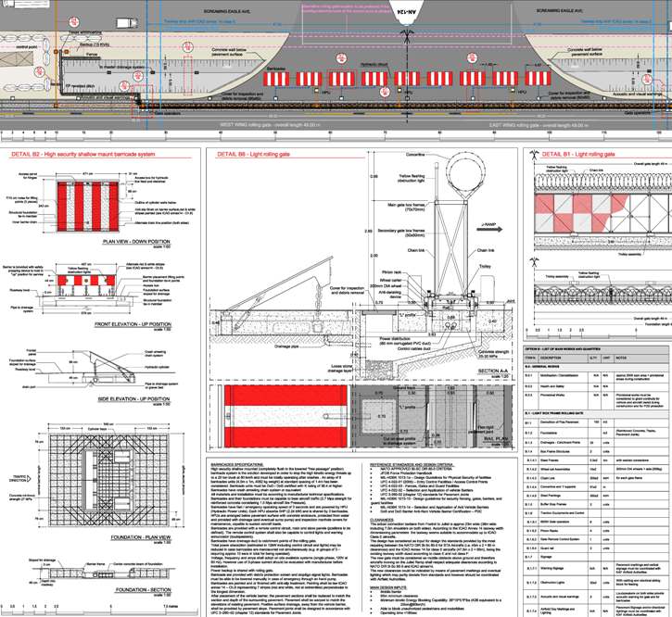The width and height of the screenshot is (672, 617).
Task: Click the 'RAIL PLAN' caption
Action: point(496,439)
